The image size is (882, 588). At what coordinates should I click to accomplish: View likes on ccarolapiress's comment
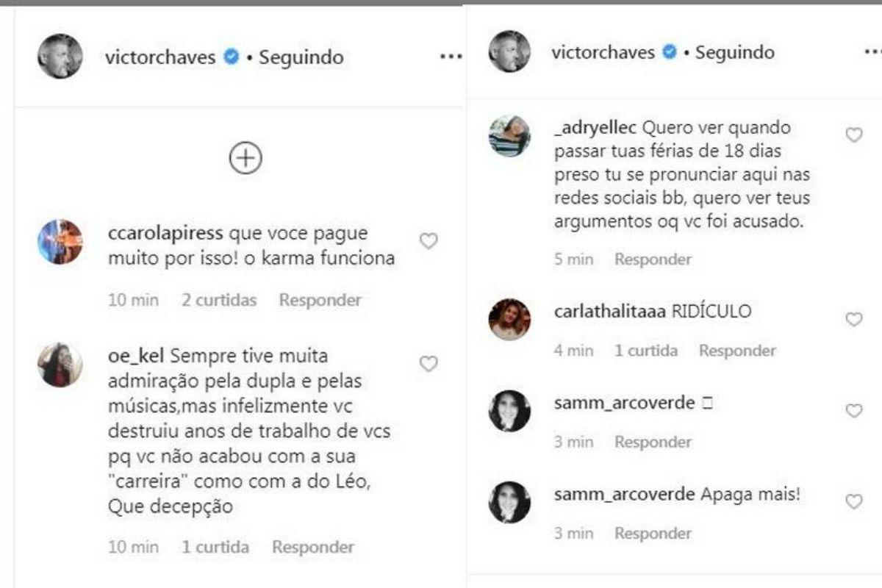point(220,300)
